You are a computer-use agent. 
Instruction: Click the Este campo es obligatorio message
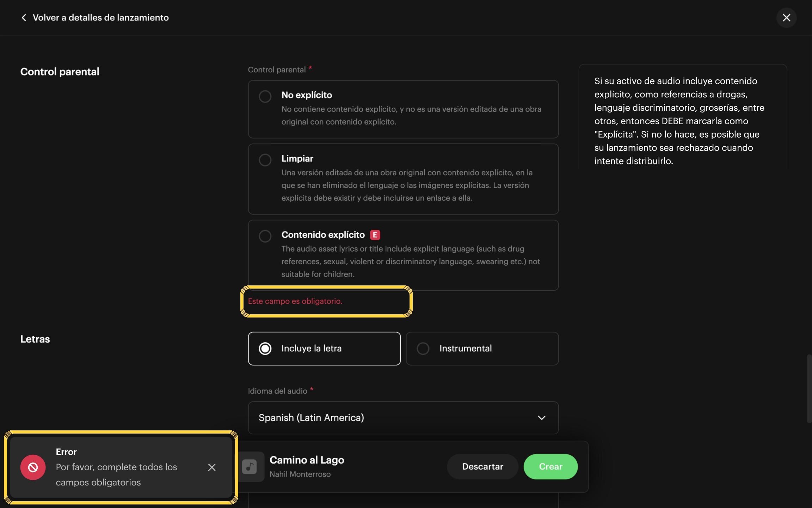tap(295, 301)
